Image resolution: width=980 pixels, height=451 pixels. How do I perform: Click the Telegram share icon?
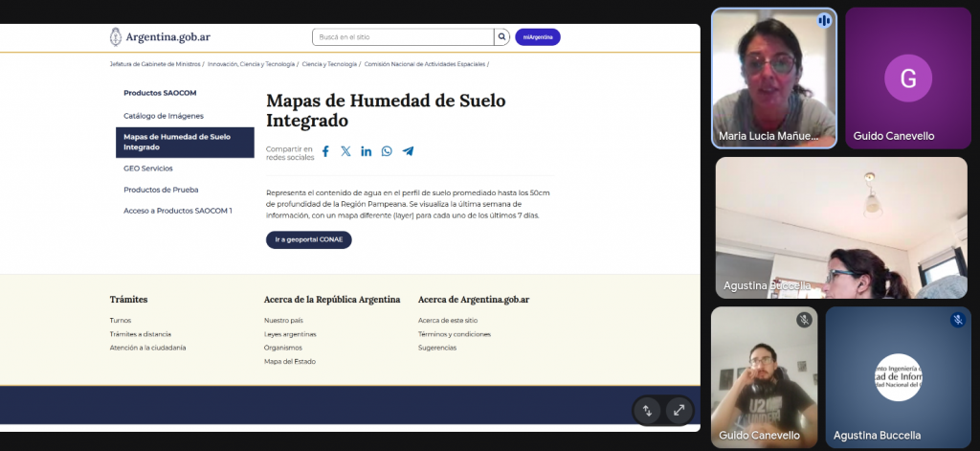(408, 151)
